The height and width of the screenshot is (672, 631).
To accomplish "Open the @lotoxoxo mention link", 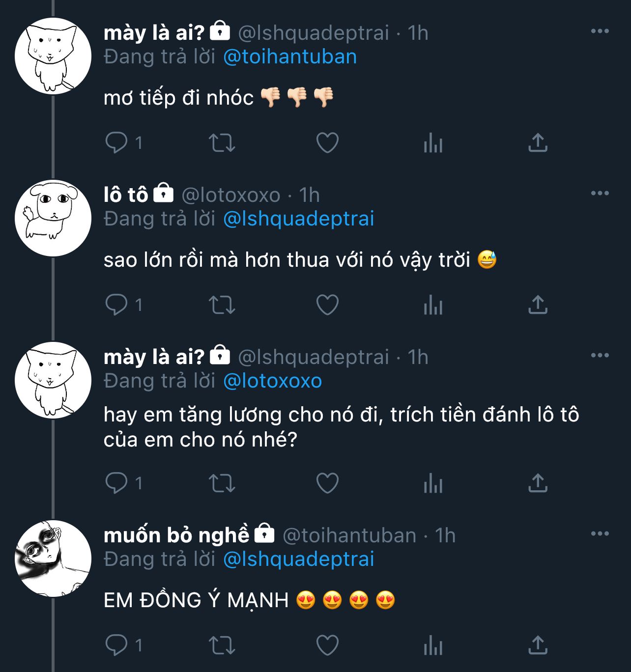I will [x=273, y=381].
